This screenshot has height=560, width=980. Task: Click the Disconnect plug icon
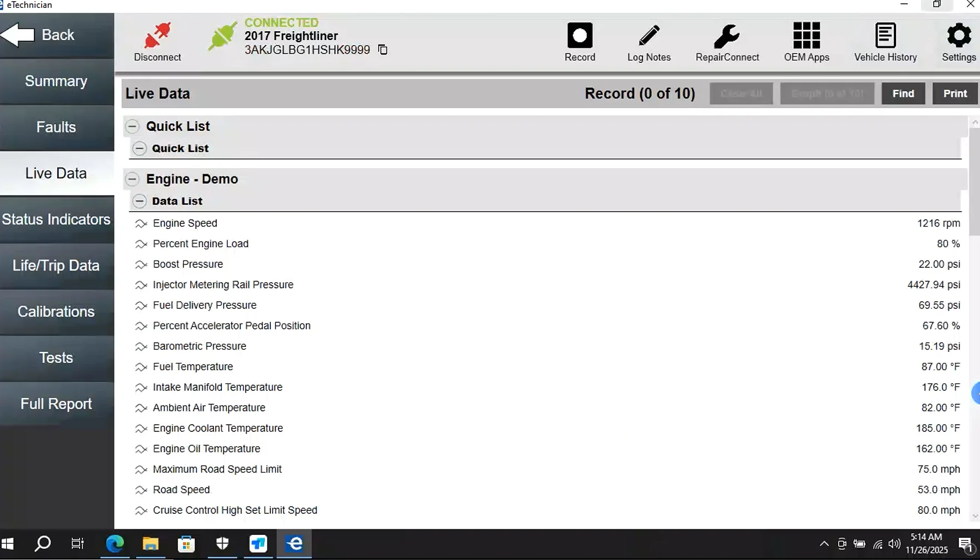tap(157, 36)
